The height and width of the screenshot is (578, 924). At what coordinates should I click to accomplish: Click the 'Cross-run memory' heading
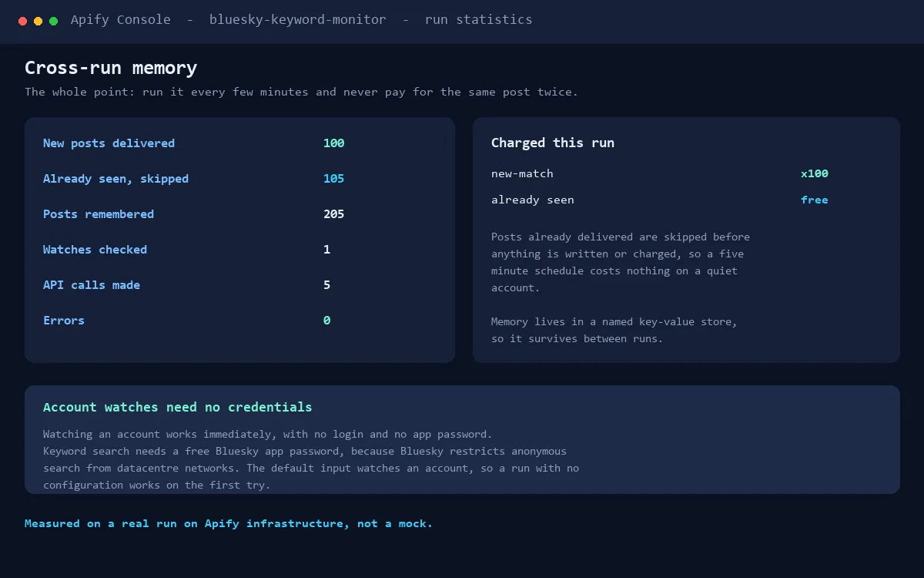(111, 68)
